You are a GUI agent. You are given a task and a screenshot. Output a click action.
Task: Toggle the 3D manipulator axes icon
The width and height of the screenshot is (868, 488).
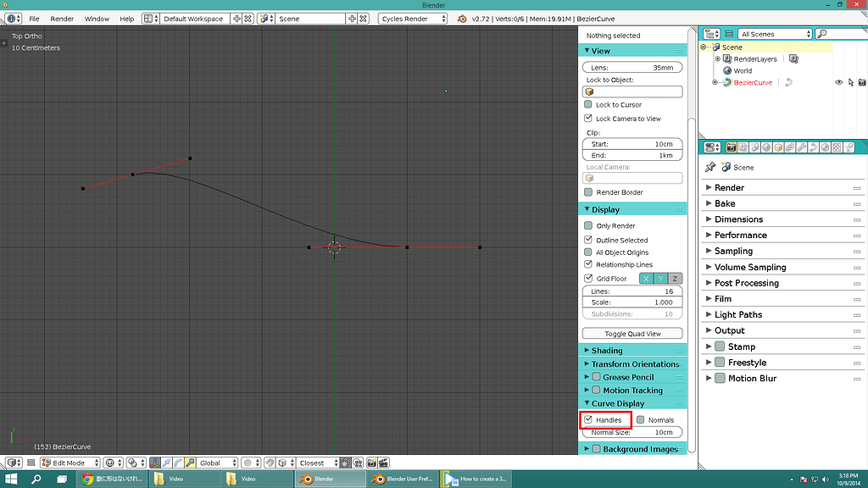[x=154, y=463]
